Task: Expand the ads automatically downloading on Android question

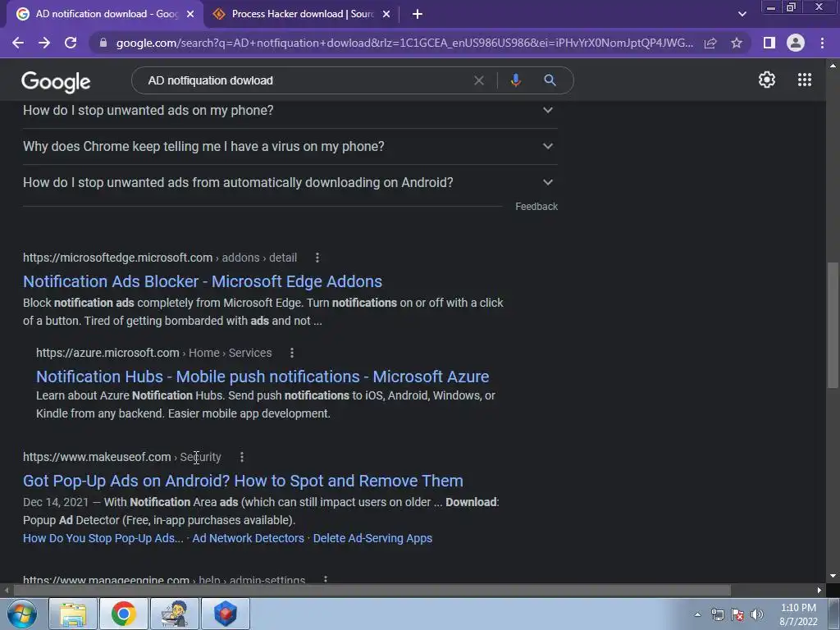Action: point(290,183)
